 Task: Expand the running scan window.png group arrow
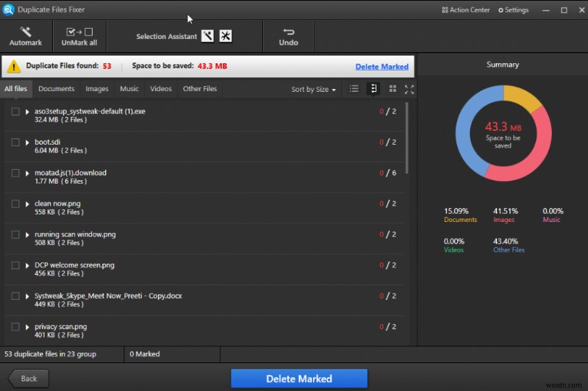[27, 234]
